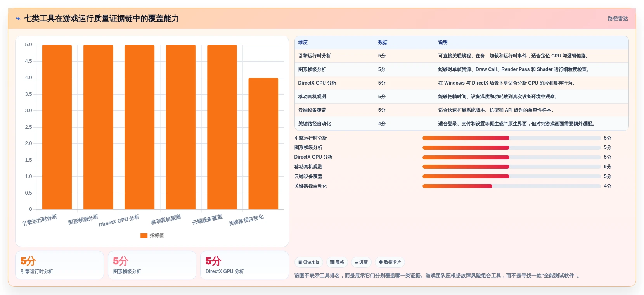Click the 4分 value in the table
The width and height of the screenshot is (644, 295).
(382, 124)
